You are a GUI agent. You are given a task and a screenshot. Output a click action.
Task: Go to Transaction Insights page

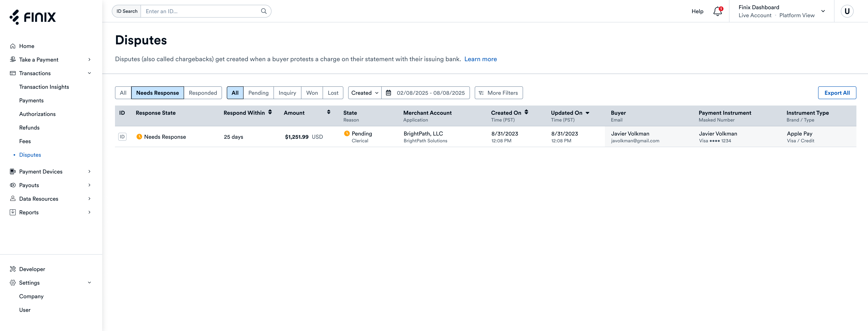click(x=44, y=87)
